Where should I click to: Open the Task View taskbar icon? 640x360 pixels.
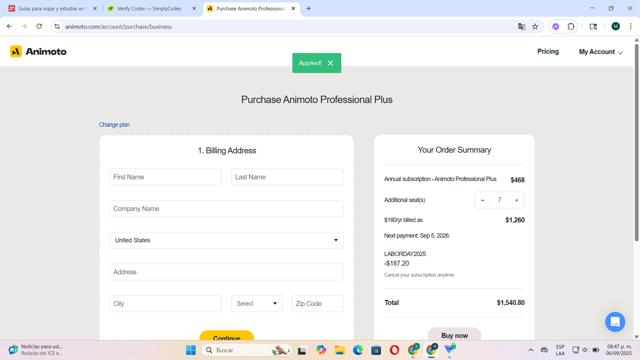(302, 350)
